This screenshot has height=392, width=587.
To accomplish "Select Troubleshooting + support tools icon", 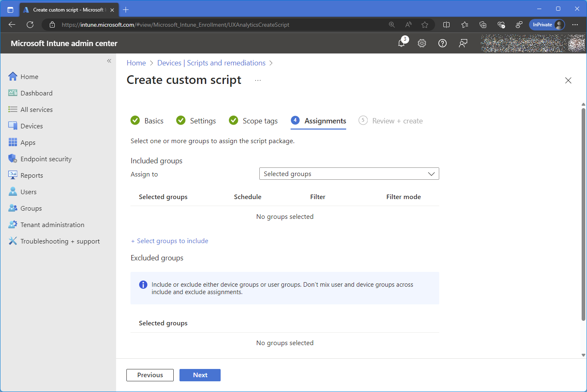I will pyautogui.click(x=13, y=241).
